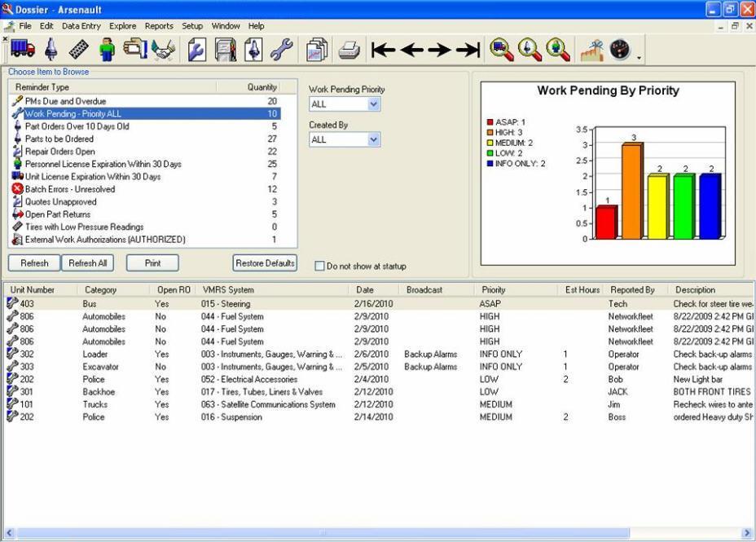Image resolution: width=756 pixels, height=542 pixels.
Task: Go to previous record arrow
Action: pyautogui.click(x=411, y=50)
